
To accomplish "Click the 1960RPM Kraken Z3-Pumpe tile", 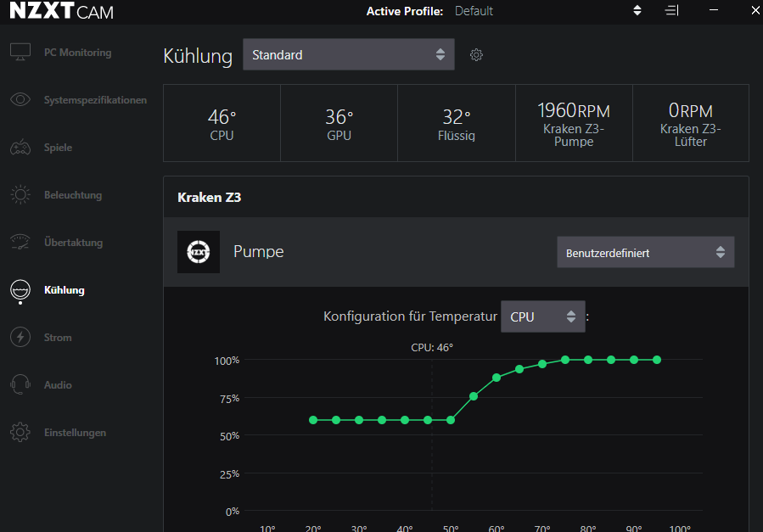I will click(x=575, y=123).
